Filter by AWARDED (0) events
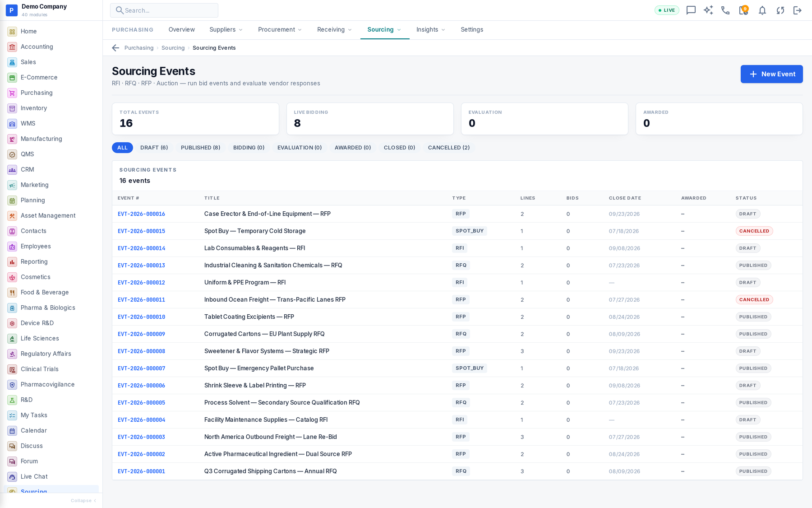Screen dimensions: 812x508 pos(353,148)
